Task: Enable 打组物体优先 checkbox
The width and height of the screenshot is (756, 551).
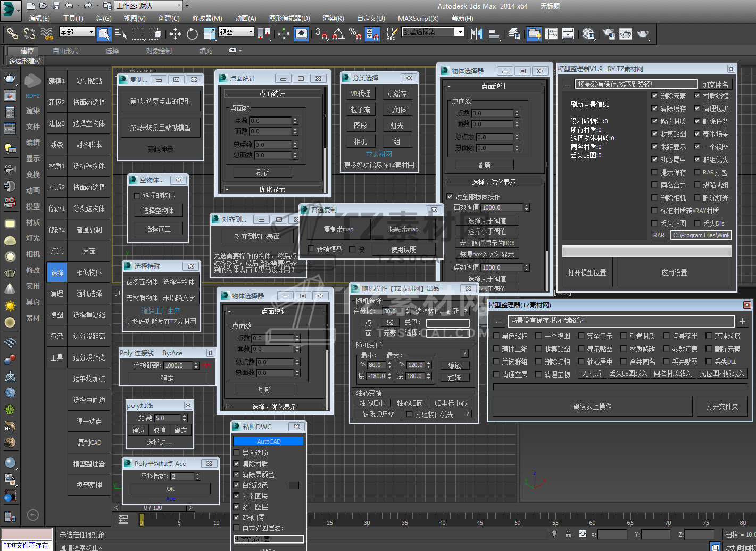Action: pyautogui.click(x=409, y=414)
